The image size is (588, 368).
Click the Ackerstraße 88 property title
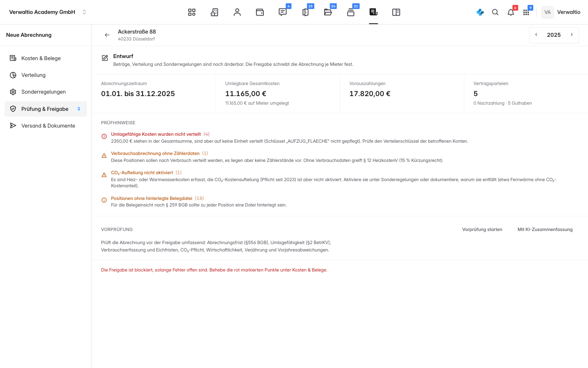(x=137, y=31)
